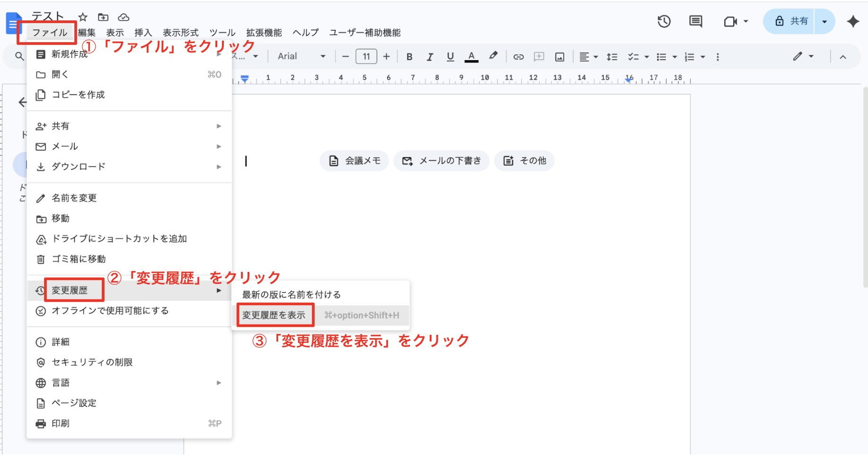Open the text alignment dropdown
Screen dimensions: 868x456
588,57
